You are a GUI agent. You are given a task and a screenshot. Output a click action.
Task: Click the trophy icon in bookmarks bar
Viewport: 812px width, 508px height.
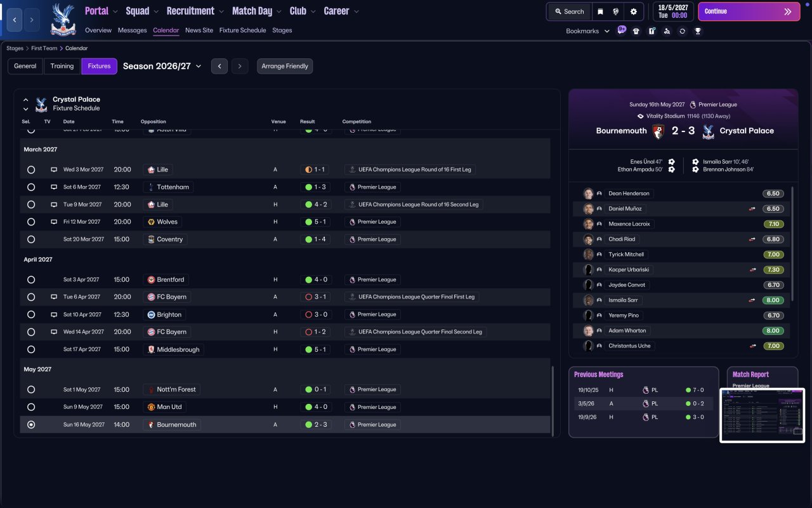click(698, 30)
